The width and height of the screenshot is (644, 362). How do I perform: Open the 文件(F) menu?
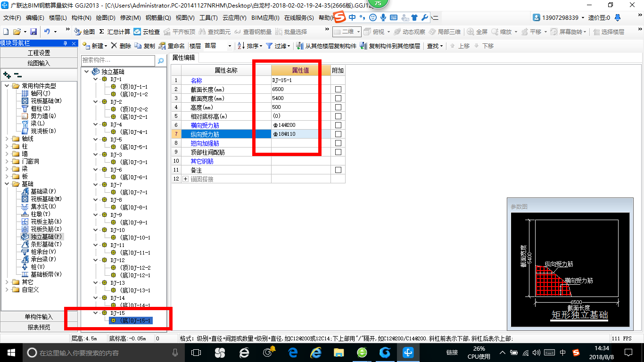[12, 18]
